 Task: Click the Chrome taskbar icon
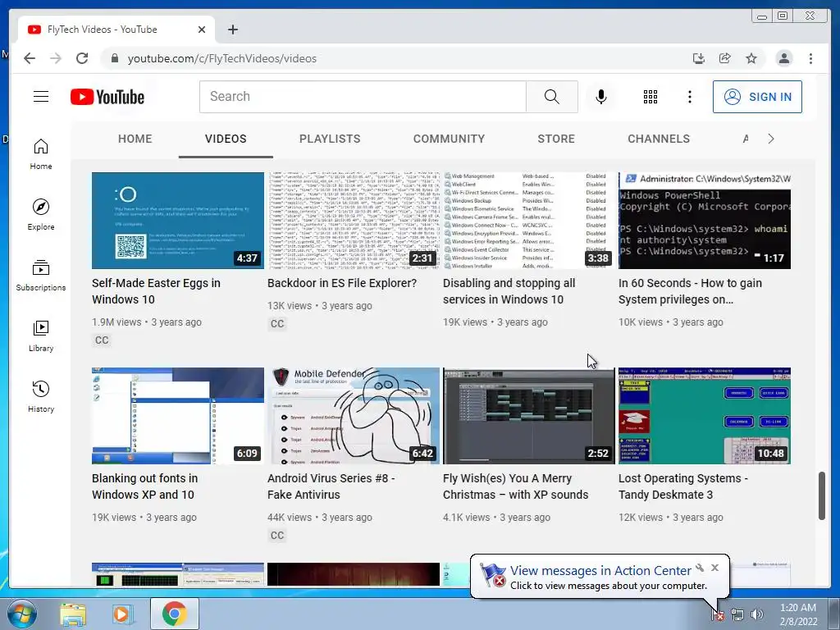[x=174, y=614]
